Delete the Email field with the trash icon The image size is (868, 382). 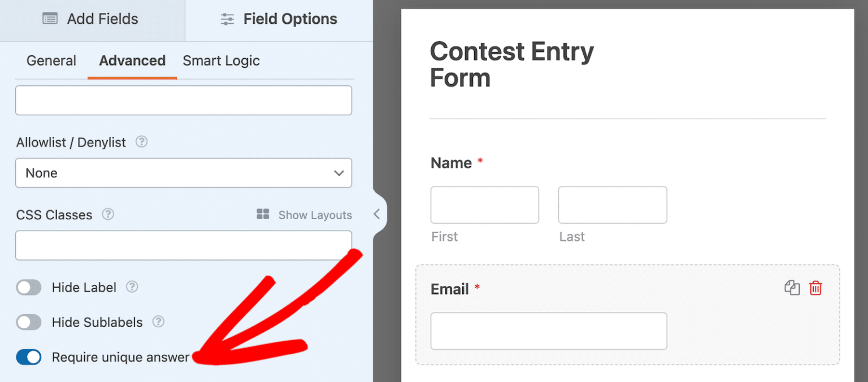tap(816, 288)
